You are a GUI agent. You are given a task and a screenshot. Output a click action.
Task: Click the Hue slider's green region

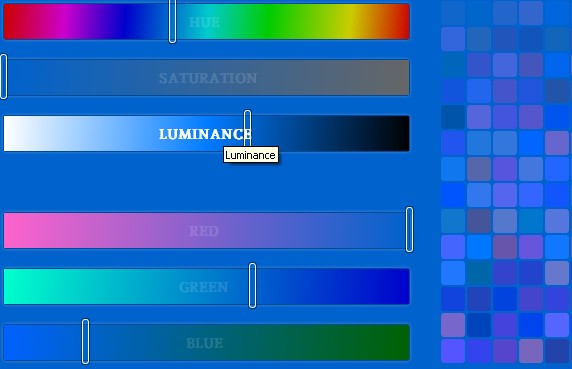(x=270, y=22)
